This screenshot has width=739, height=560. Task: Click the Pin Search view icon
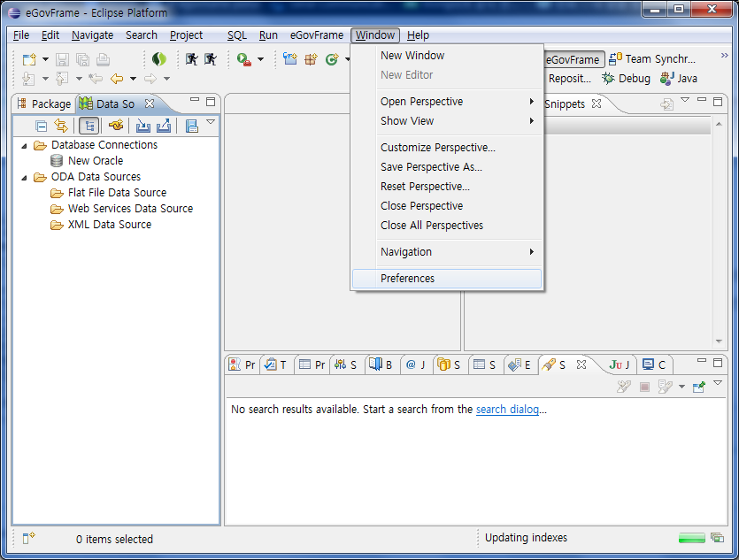[x=699, y=387]
